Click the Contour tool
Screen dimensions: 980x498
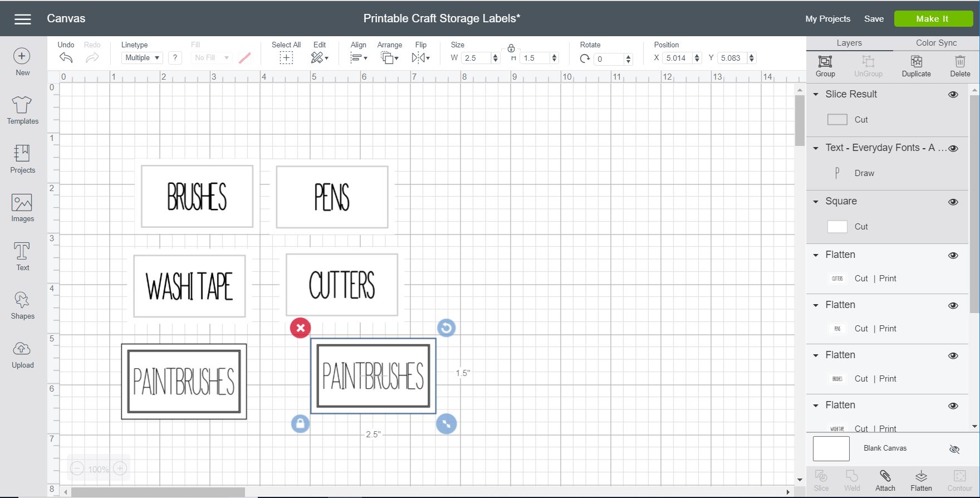click(959, 480)
